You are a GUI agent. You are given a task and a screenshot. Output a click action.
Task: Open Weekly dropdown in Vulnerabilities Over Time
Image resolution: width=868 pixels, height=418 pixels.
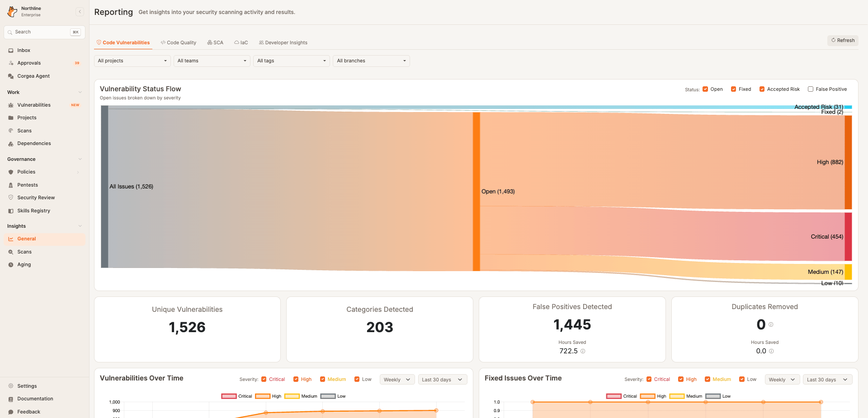click(397, 380)
